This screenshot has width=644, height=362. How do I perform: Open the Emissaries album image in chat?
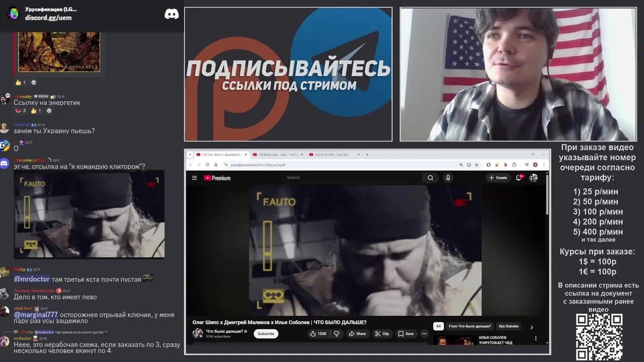(x=59, y=52)
